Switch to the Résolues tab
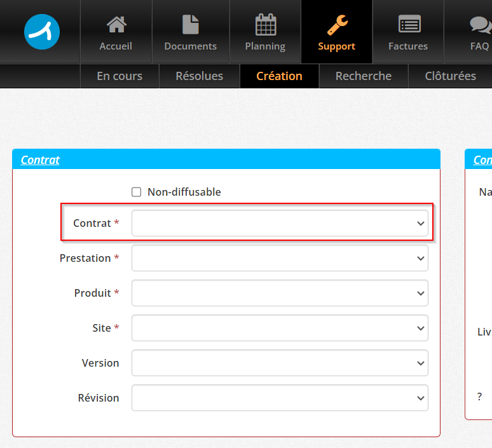Screen dimensions: 492x448 pos(199,76)
